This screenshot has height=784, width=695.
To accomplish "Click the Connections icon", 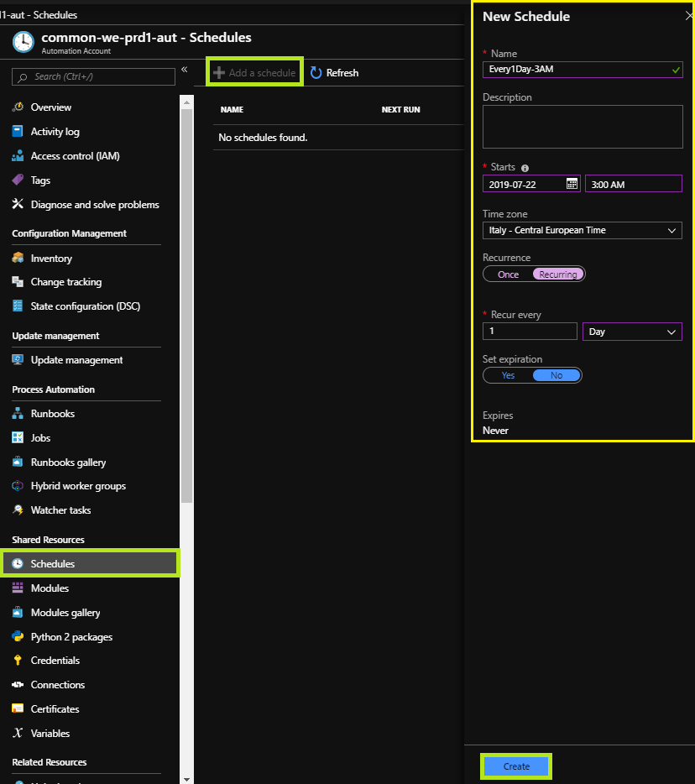I will tap(18, 684).
